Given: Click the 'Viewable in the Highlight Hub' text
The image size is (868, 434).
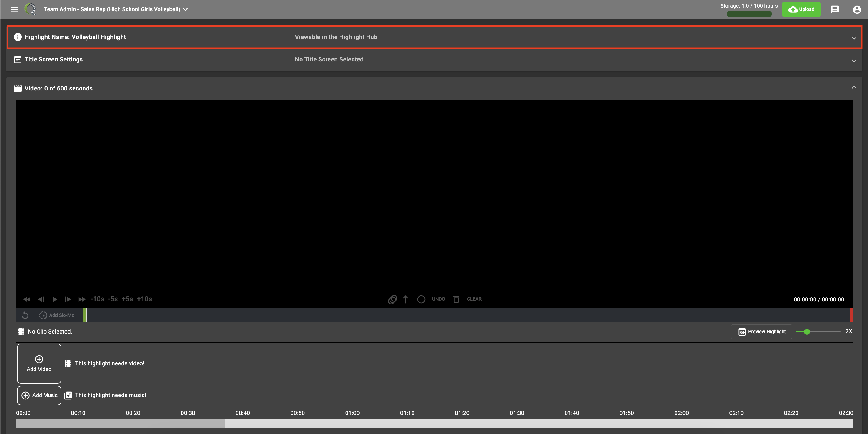Looking at the screenshot, I should pyautogui.click(x=336, y=37).
